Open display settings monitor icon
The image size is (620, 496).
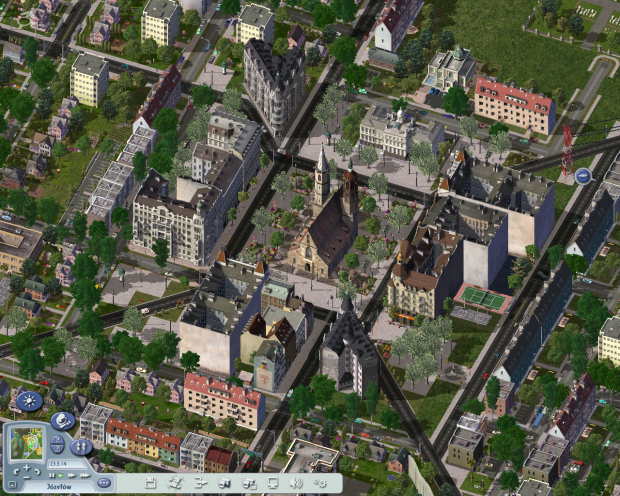(x=273, y=483)
